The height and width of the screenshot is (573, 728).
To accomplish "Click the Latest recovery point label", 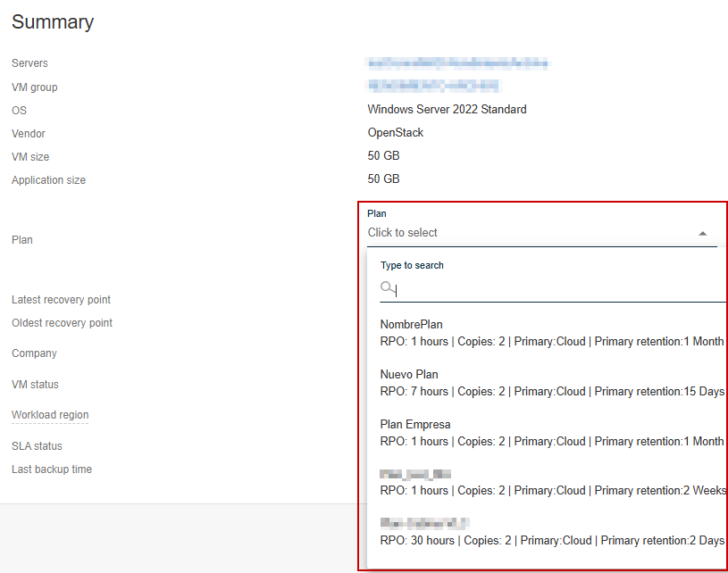I will (x=61, y=300).
